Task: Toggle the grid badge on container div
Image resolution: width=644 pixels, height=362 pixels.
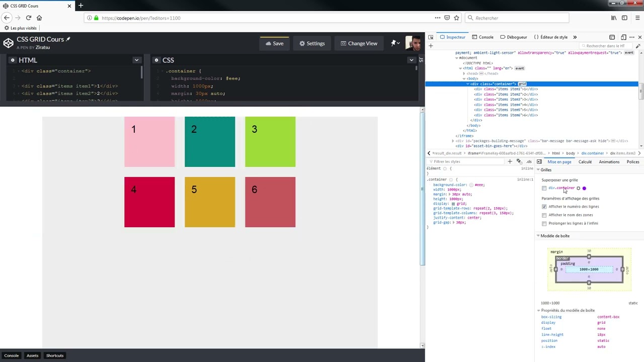Action: tap(522, 84)
